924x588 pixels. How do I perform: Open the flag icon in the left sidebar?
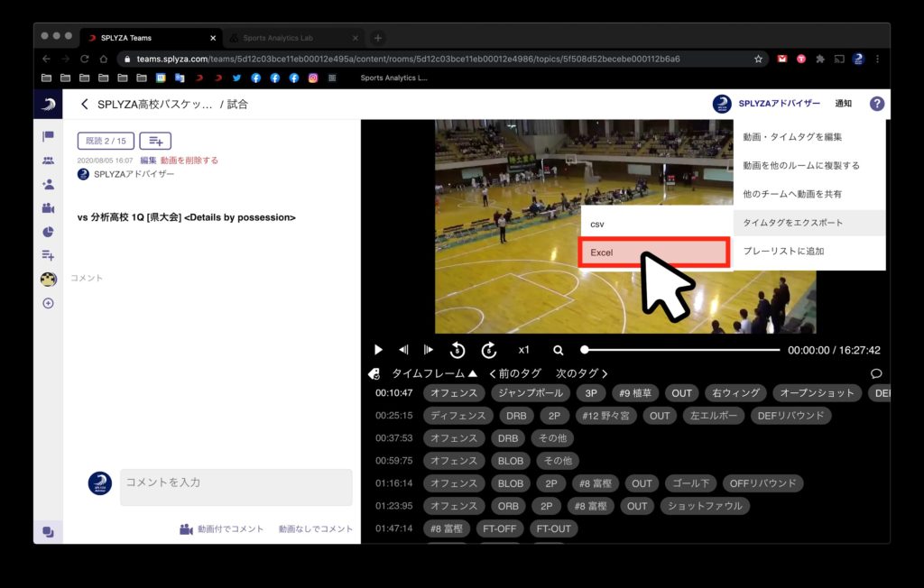[49, 136]
